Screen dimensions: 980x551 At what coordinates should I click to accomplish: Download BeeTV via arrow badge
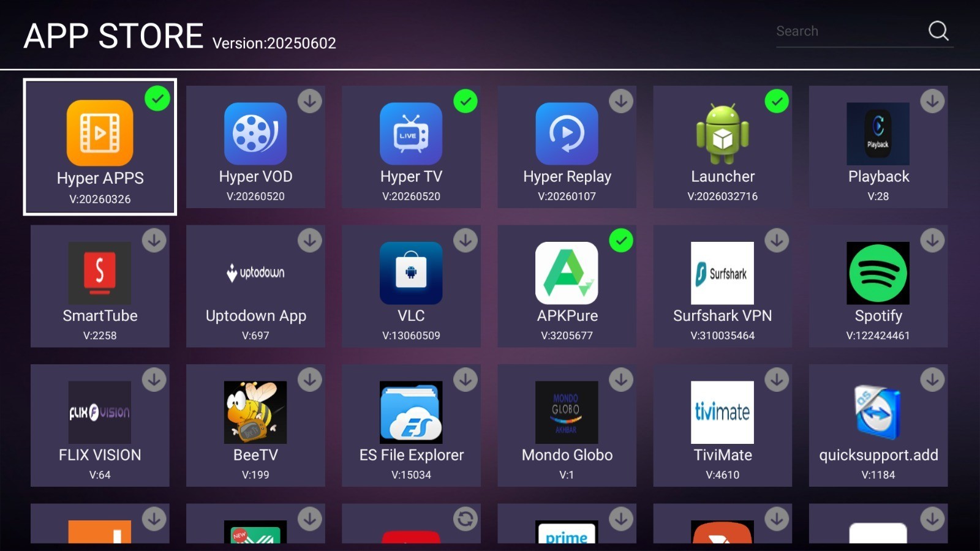click(x=310, y=380)
